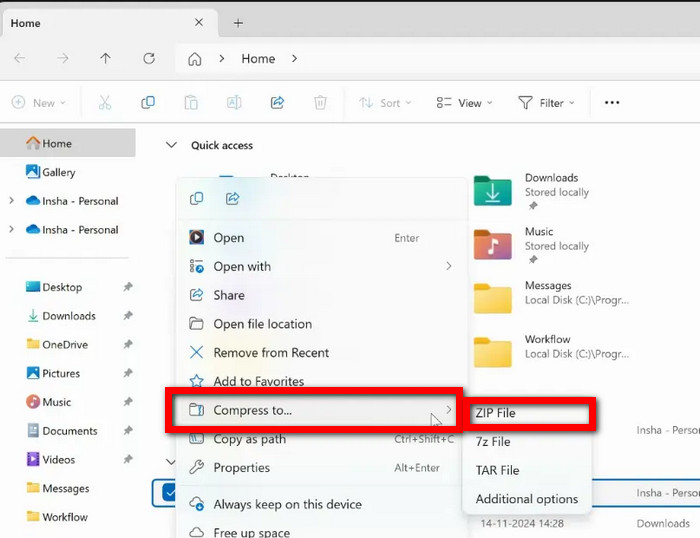
Task: Add a new tab with plus button
Action: [238, 23]
